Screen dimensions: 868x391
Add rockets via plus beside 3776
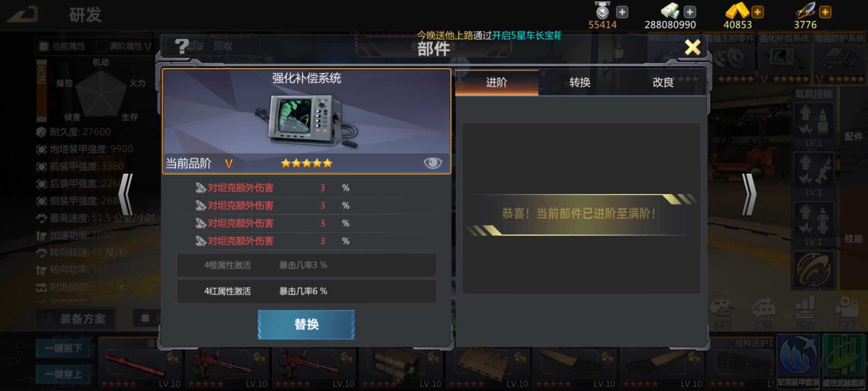tap(825, 12)
